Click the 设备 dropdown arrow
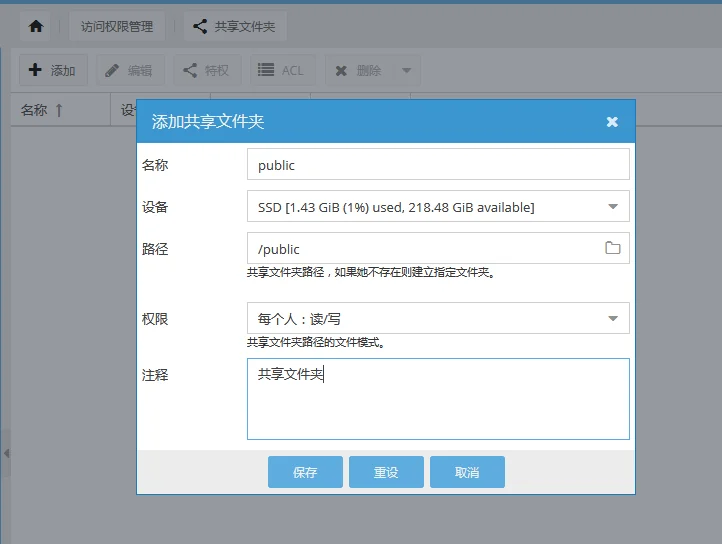The height and width of the screenshot is (544, 722). (613, 206)
